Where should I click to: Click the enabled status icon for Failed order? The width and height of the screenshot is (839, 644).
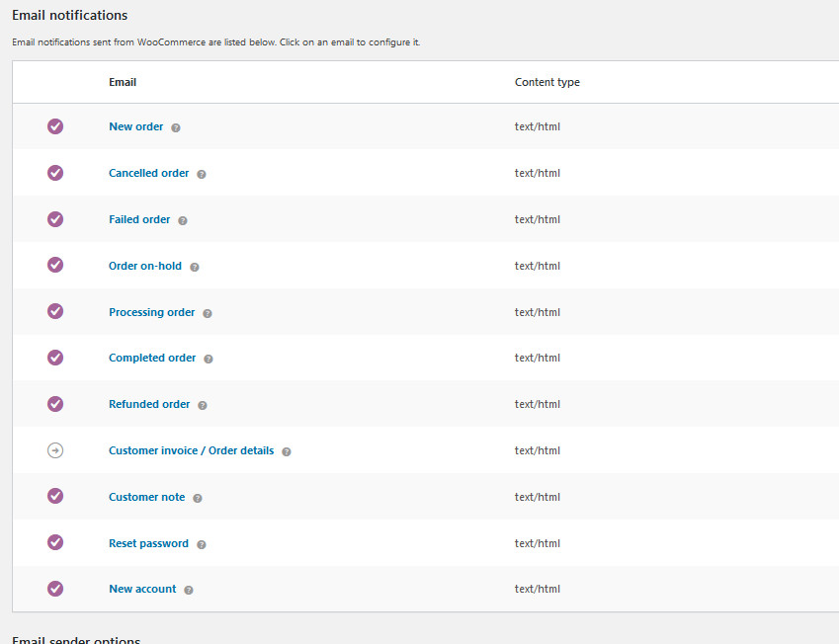[x=55, y=219]
